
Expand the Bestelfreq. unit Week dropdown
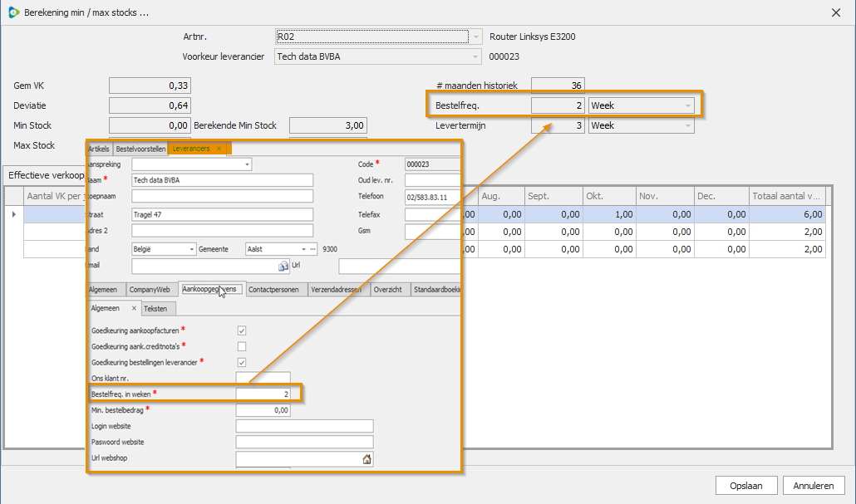click(x=688, y=106)
